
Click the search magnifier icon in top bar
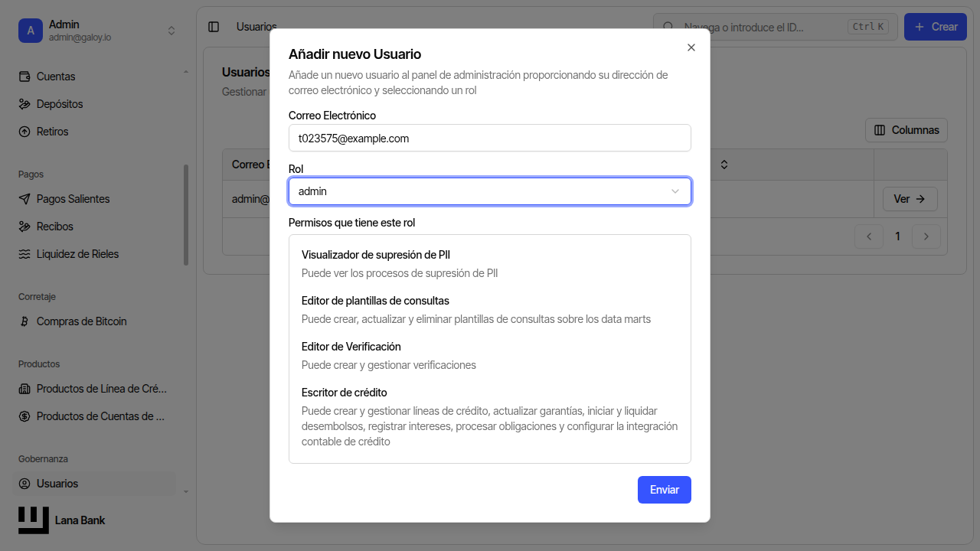[x=668, y=27]
